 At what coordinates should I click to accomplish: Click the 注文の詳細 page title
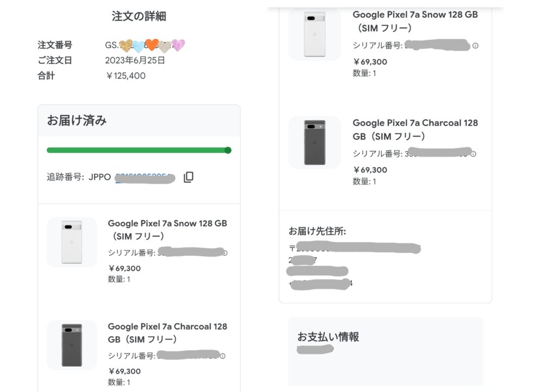pyautogui.click(x=139, y=16)
